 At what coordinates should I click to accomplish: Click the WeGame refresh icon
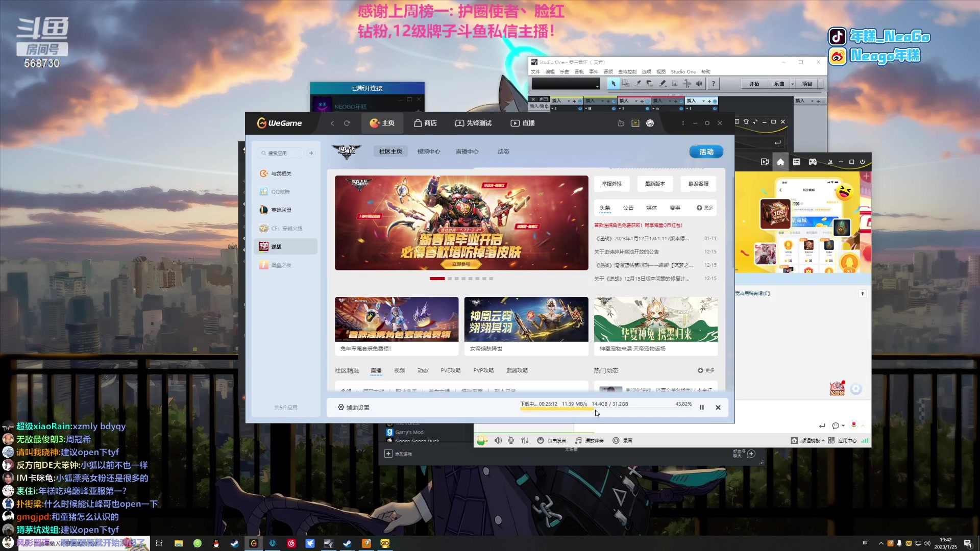[347, 123]
